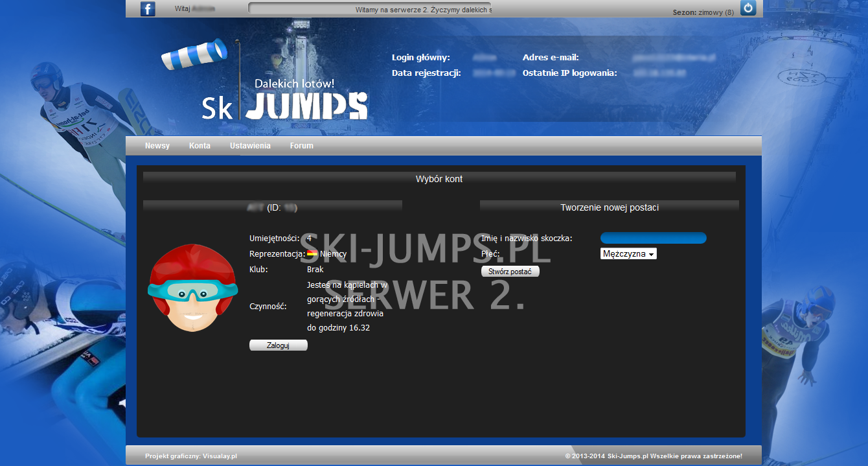The width and height of the screenshot is (868, 466).
Task: Click the copyright Ski-Jumps.pl footer text
Action: pos(654,456)
